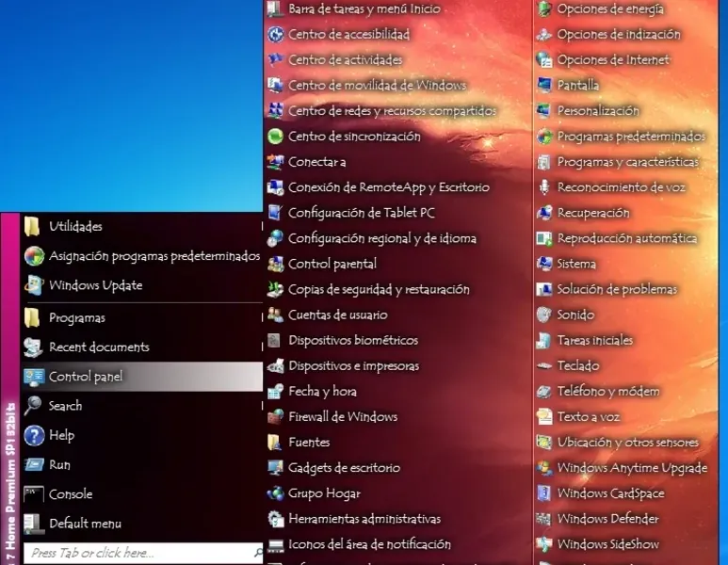Click the Teléfono y módem icon
The height and width of the screenshot is (565, 728).
point(544,392)
